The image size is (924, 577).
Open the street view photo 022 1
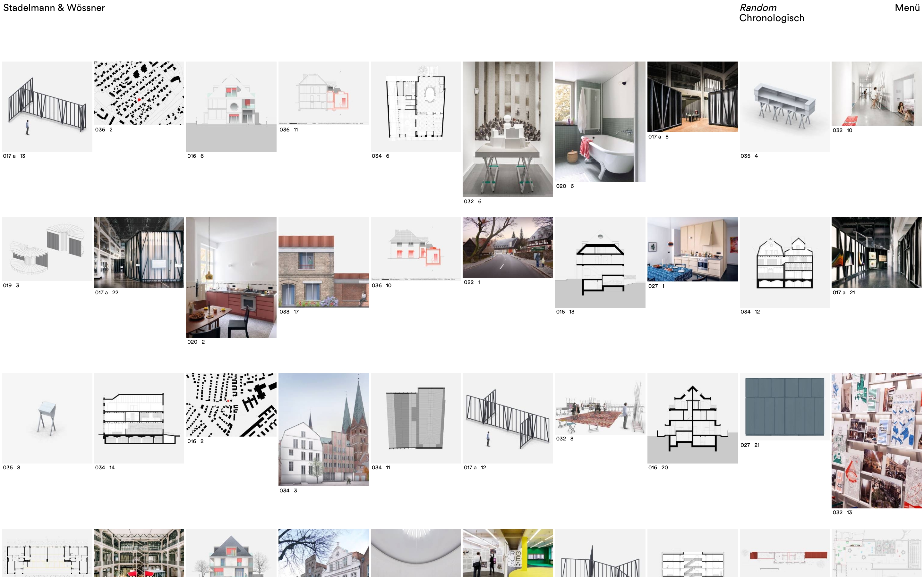pyautogui.click(x=508, y=248)
